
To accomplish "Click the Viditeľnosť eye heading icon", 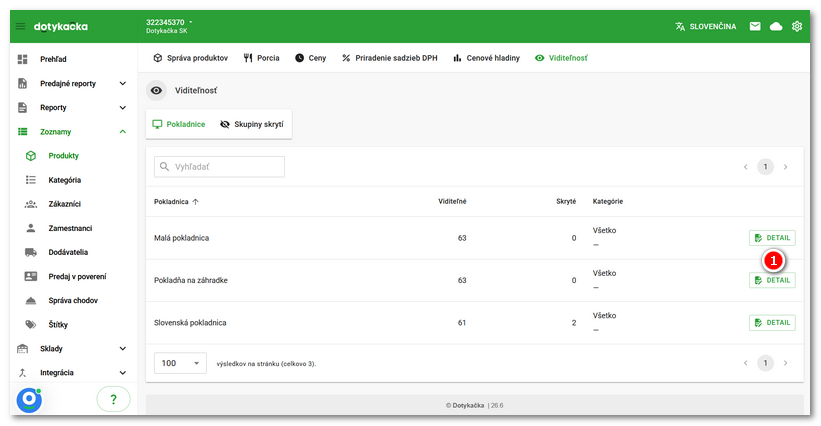I will (x=156, y=91).
